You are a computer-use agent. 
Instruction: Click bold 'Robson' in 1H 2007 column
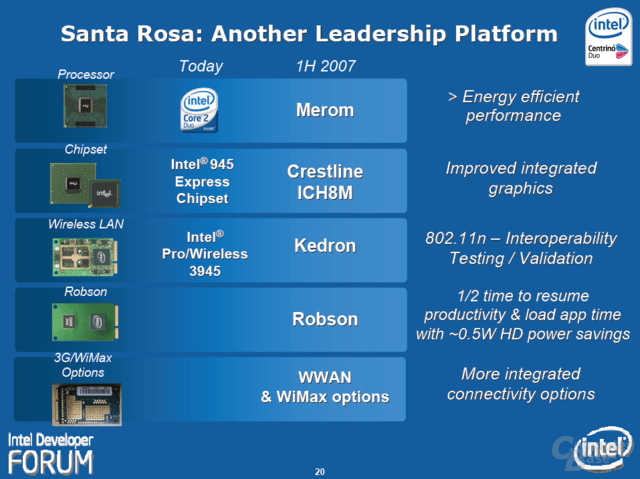pos(325,319)
